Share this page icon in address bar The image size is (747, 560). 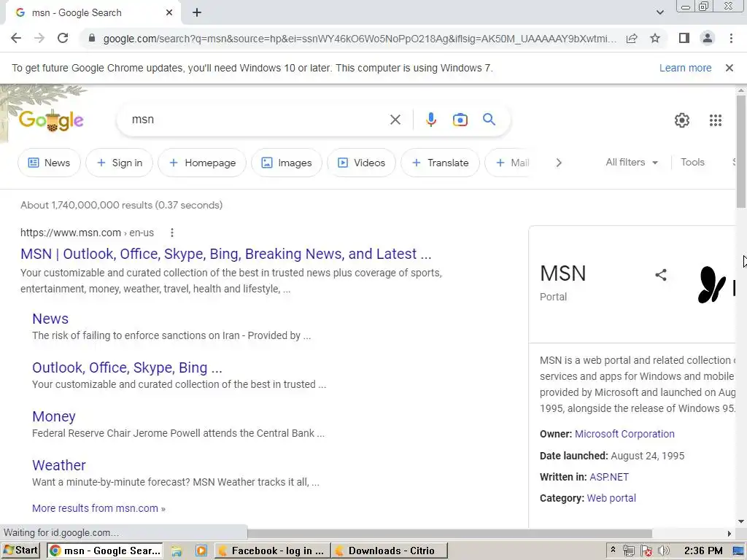(x=632, y=38)
